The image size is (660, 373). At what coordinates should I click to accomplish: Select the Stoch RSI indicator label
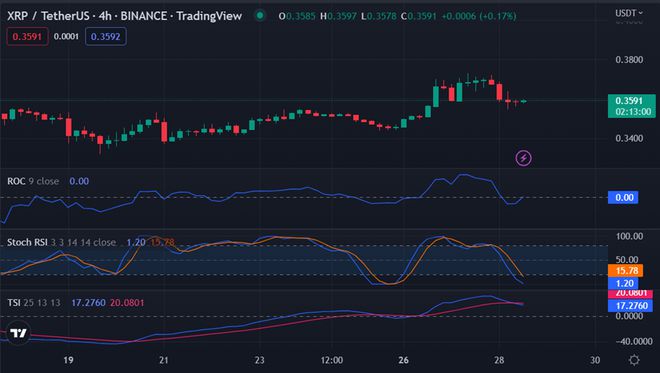[x=61, y=242]
